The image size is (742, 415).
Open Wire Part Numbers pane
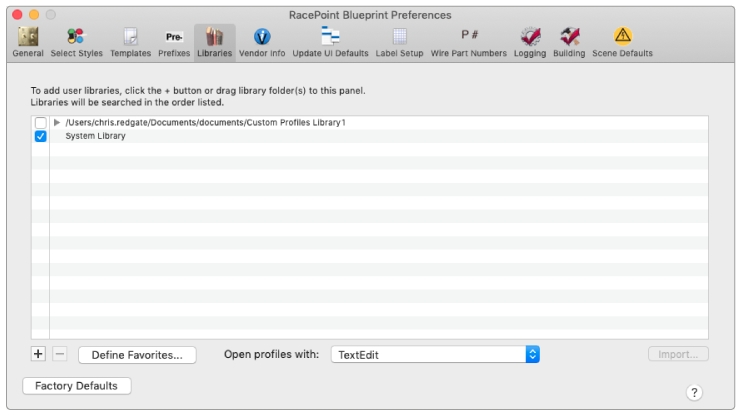468,43
